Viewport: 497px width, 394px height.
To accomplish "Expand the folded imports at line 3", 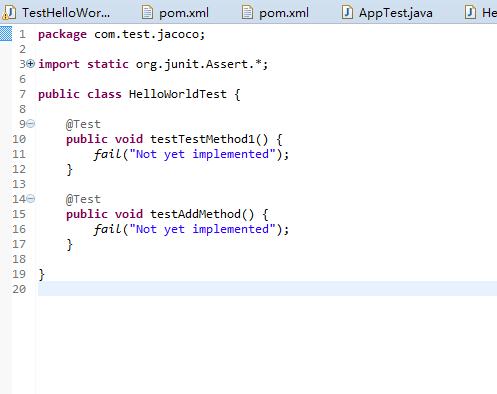I will [x=30, y=63].
